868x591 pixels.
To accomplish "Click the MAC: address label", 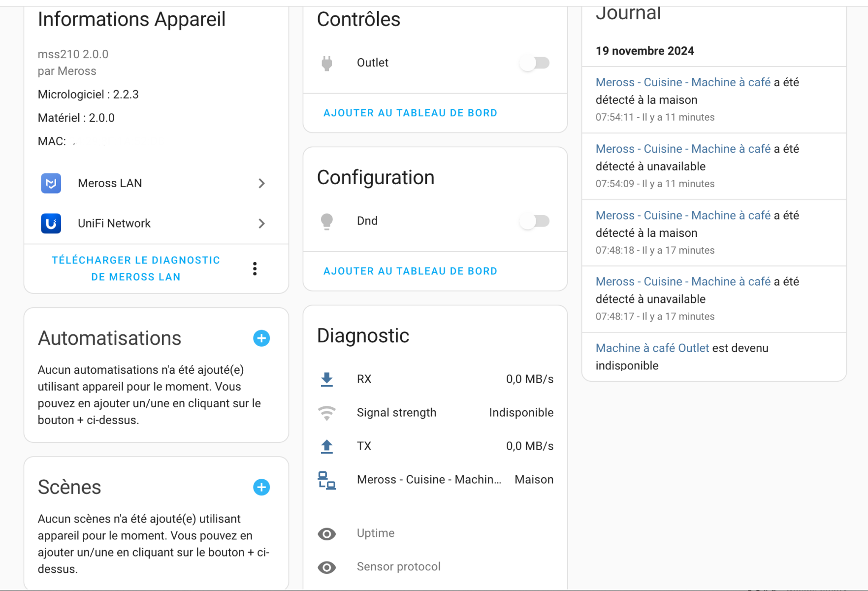I will pyautogui.click(x=52, y=141).
